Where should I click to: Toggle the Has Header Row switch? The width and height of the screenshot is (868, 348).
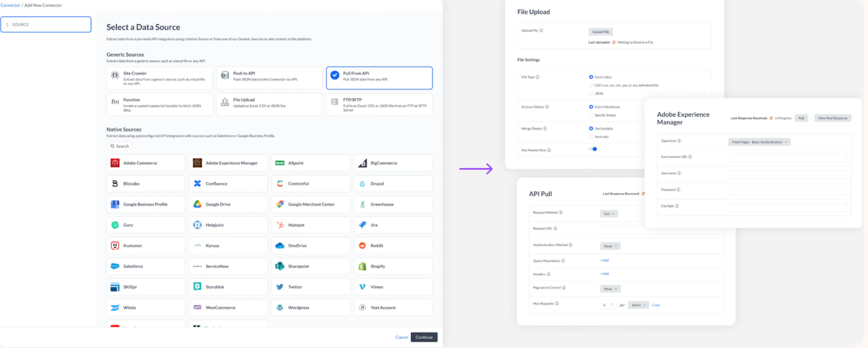tap(593, 149)
